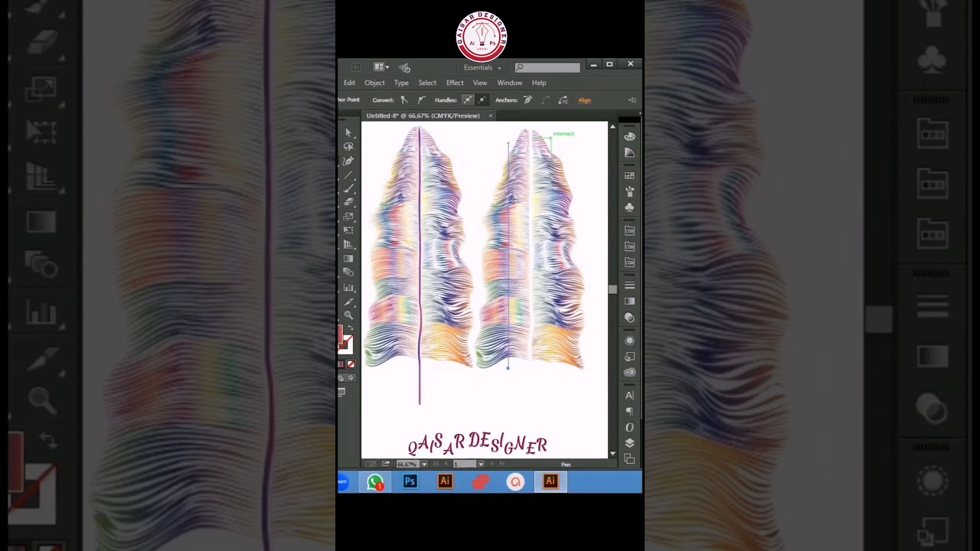Select the Zoom magnifier tool
The width and height of the screenshot is (980, 551).
[x=348, y=315]
